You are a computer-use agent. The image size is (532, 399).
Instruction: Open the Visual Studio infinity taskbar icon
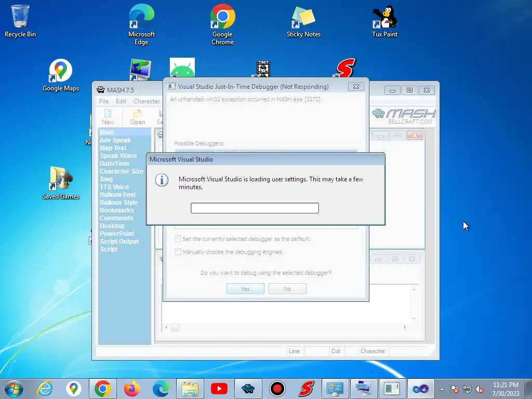point(421,389)
